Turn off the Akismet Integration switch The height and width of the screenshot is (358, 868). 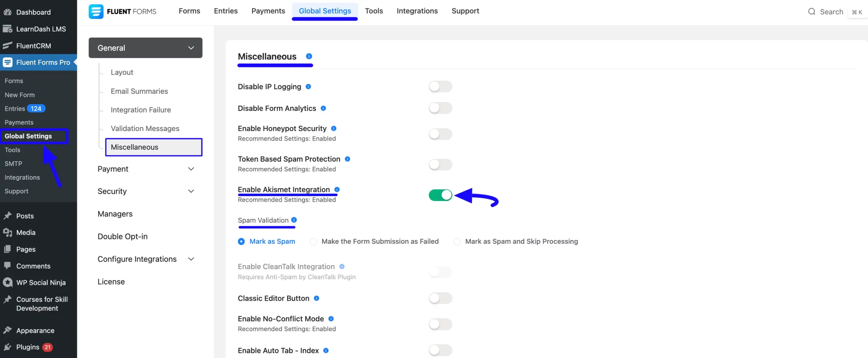click(440, 195)
